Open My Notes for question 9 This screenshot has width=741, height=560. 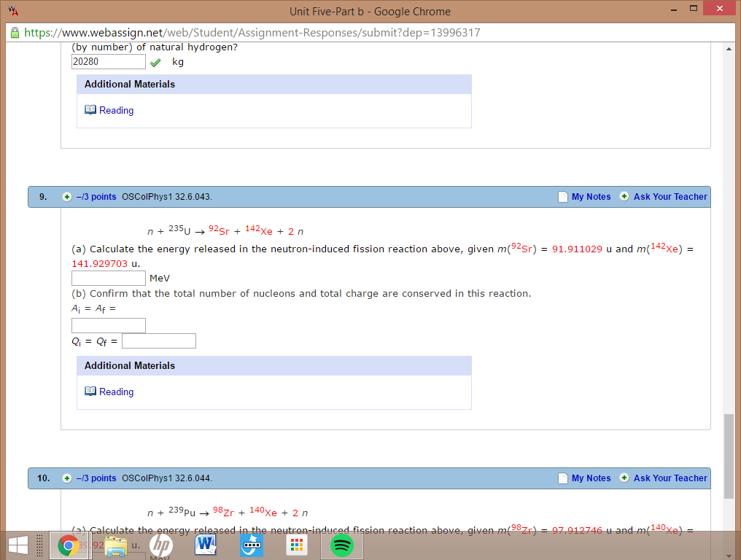tap(592, 196)
